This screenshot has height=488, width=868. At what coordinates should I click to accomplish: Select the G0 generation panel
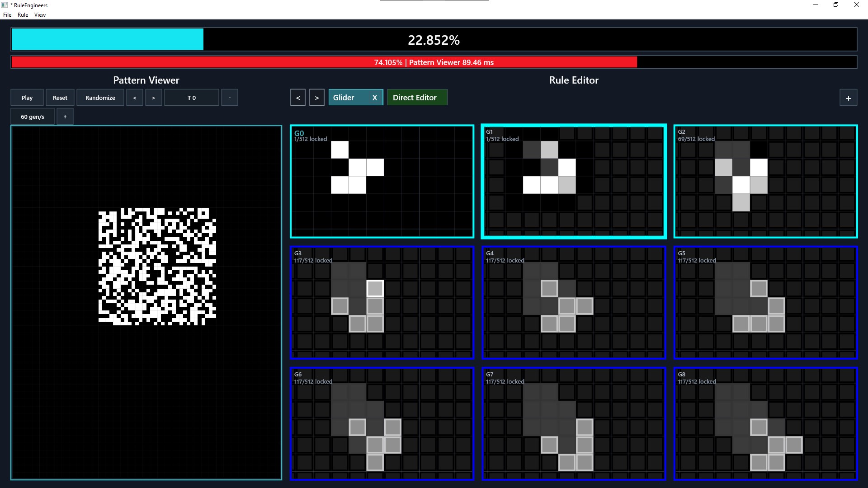(x=382, y=181)
